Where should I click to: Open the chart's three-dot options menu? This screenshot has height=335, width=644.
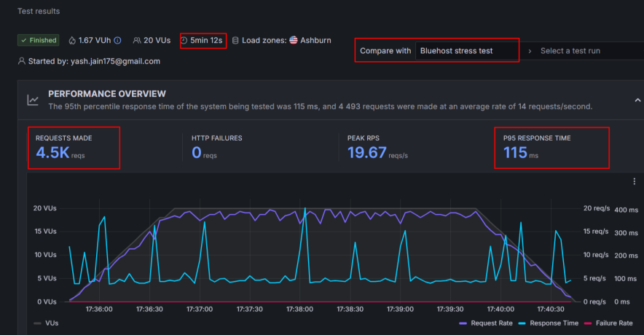click(634, 182)
